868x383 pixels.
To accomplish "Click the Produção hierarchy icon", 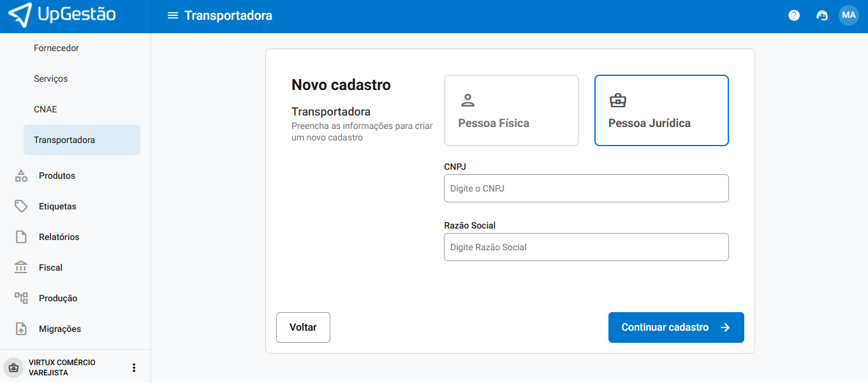I will click(x=21, y=298).
